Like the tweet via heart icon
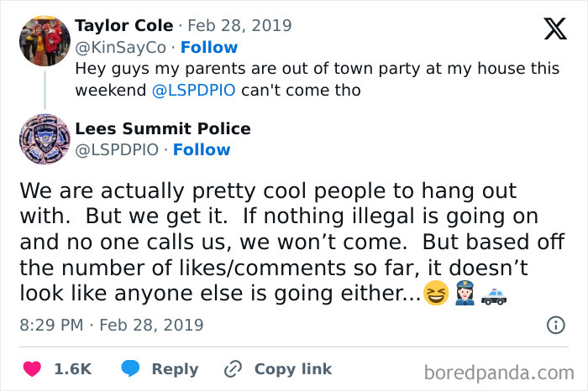This screenshot has width=588, height=391. pos(33,369)
